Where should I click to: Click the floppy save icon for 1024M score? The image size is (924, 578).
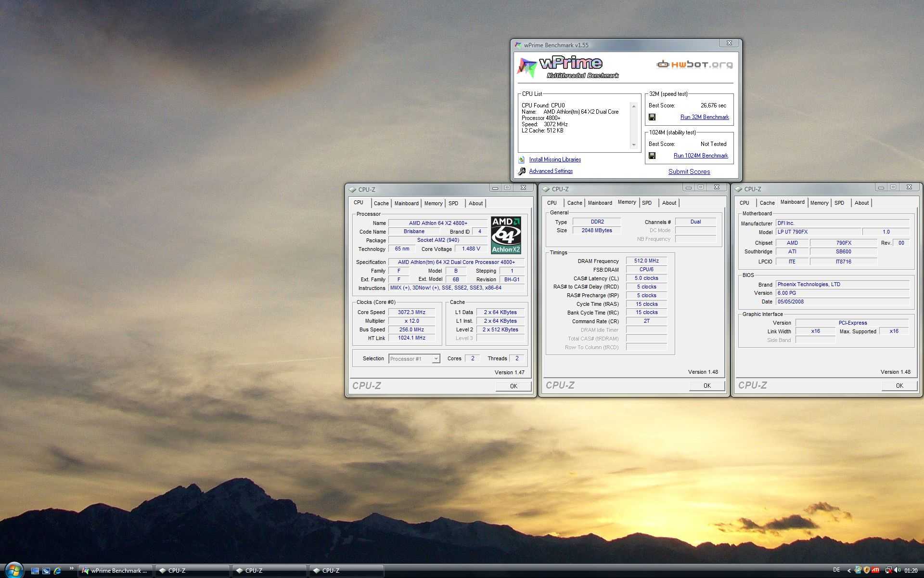(x=652, y=156)
